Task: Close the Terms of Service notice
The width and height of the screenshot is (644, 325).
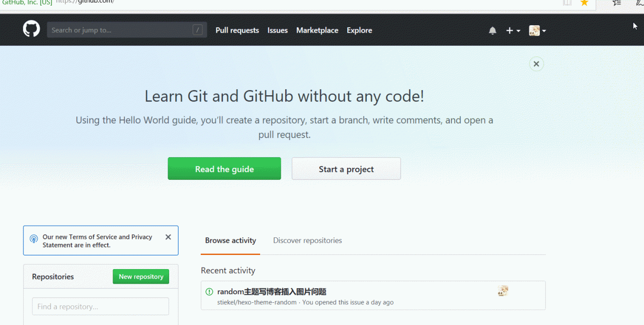Action: [x=168, y=237]
